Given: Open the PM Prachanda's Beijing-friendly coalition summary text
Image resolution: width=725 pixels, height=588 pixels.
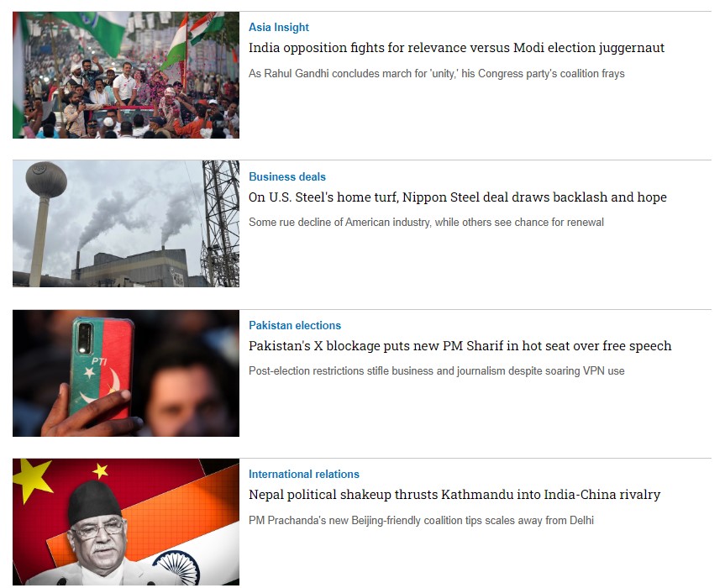Looking at the screenshot, I should pyautogui.click(x=421, y=521).
